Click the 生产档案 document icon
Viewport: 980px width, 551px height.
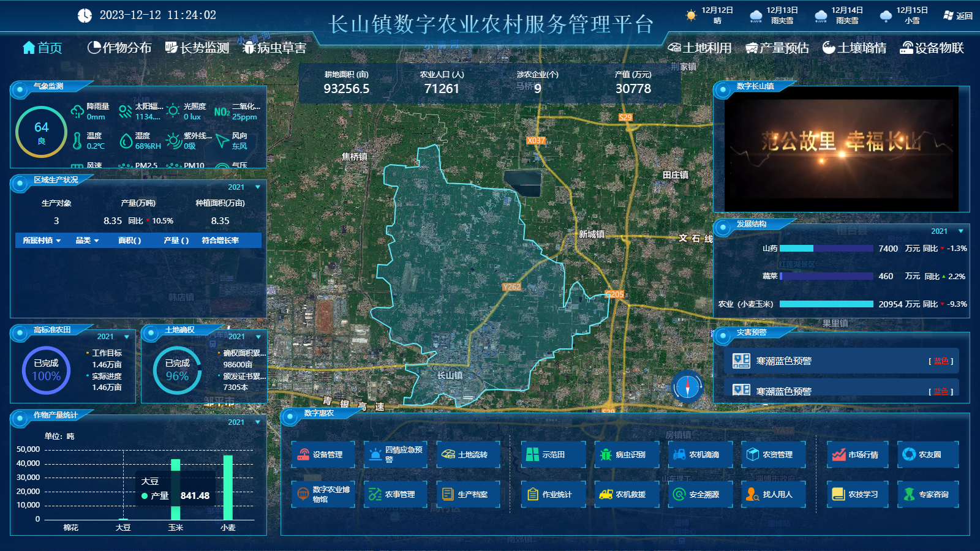448,494
